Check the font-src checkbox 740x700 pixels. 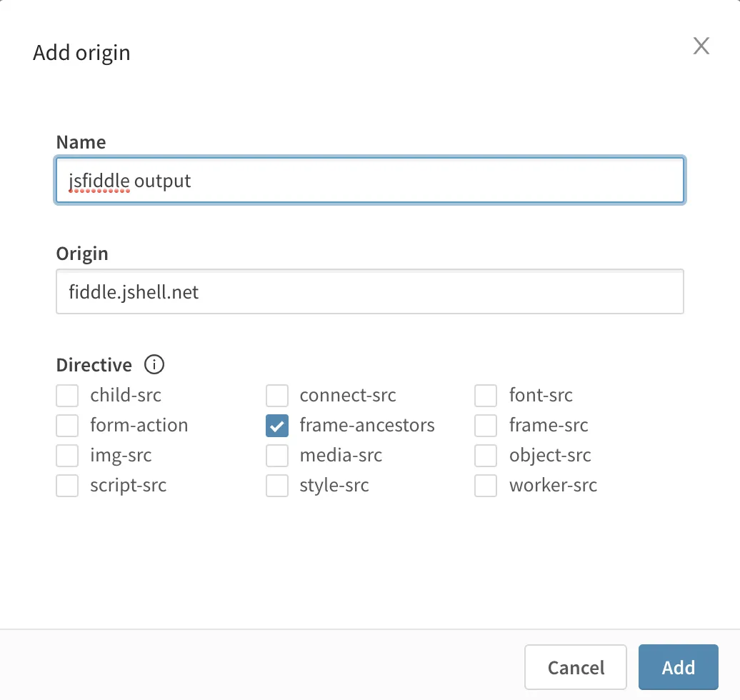click(x=485, y=395)
